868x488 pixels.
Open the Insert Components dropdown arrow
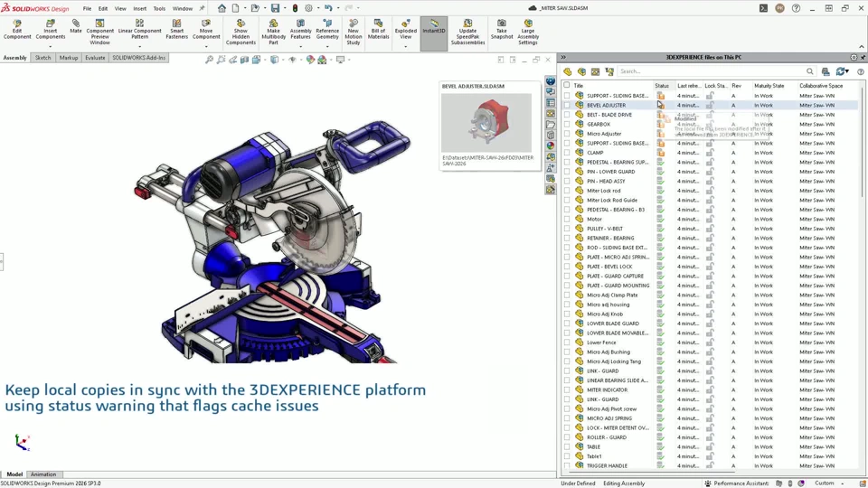tap(51, 47)
